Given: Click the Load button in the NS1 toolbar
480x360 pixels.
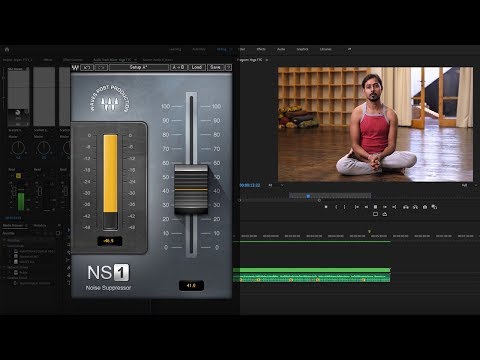Looking at the screenshot, I should point(197,67).
